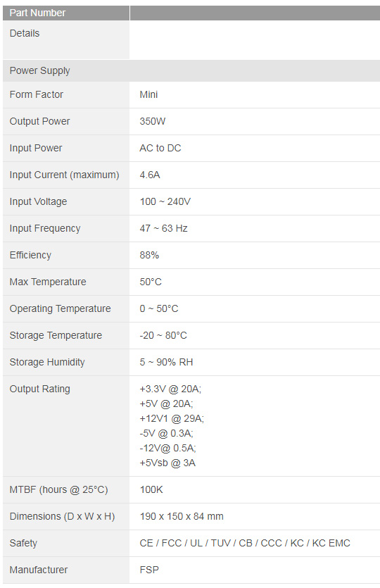380x588 pixels.
Task: Click the Dimensions 190 x 150 x 84 mm value
Action: (x=182, y=516)
